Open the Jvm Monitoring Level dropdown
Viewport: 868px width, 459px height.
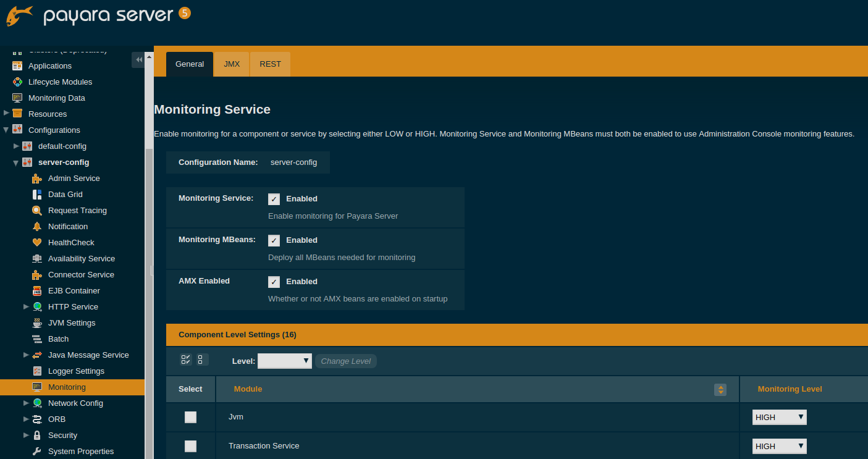tap(779, 418)
